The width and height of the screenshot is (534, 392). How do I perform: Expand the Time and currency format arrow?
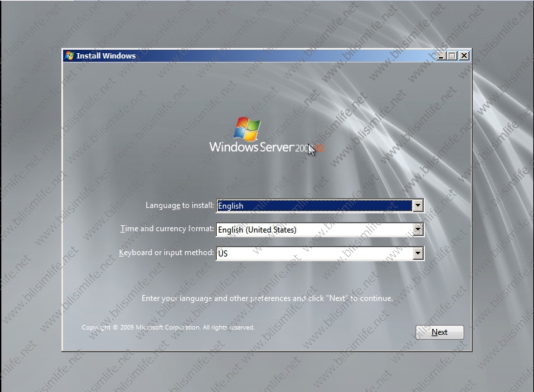418,230
